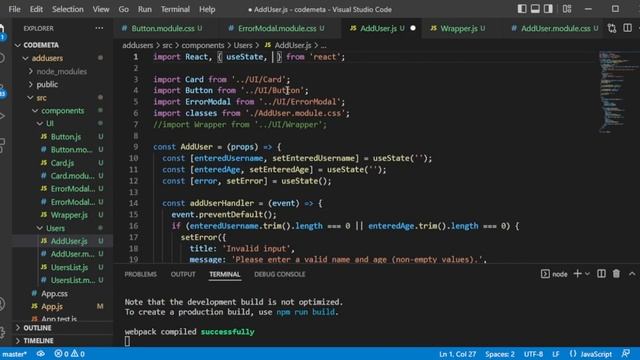Split the editor to the right
The height and width of the screenshot is (360, 640).
627,28
